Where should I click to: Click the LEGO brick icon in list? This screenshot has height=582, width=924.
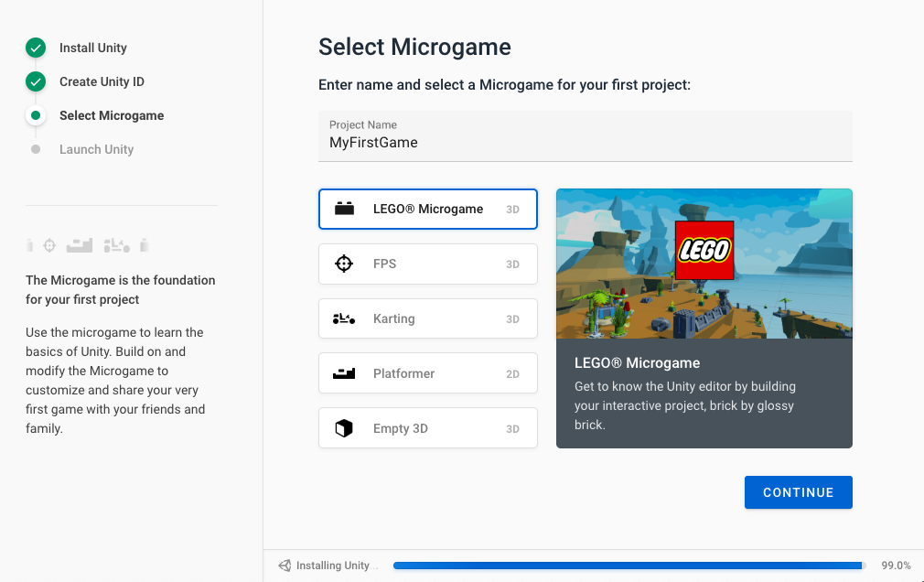(x=344, y=209)
